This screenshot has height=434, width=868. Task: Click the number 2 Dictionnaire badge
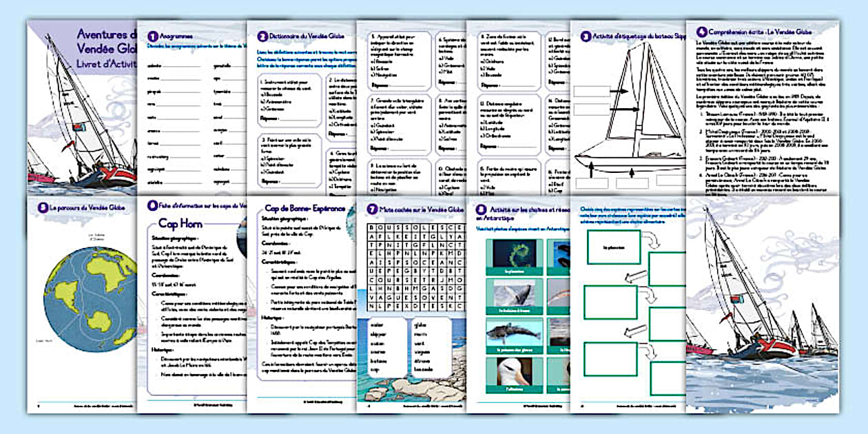point(262,37)
